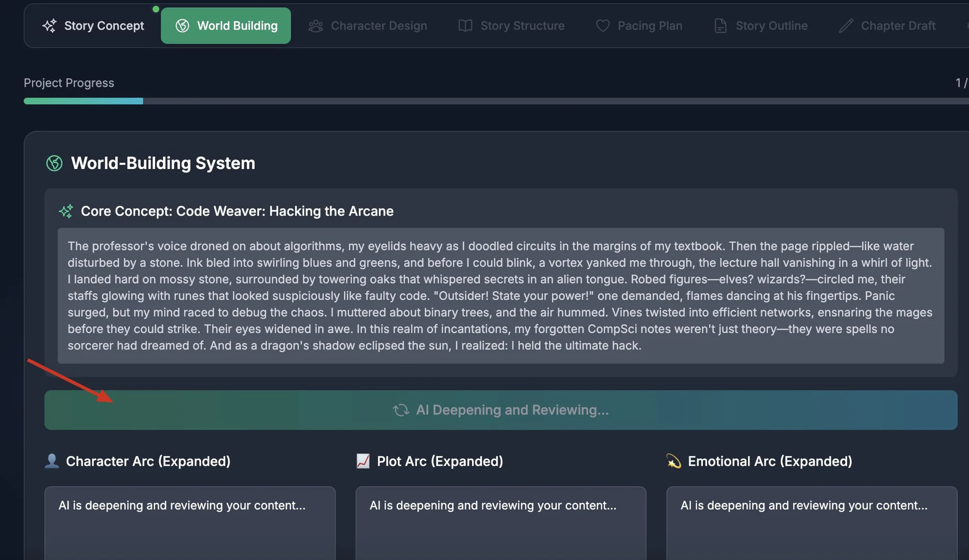Click the globe icon on World Building tab
This screenshot has height=560, width=969.
tap(183, 25)
